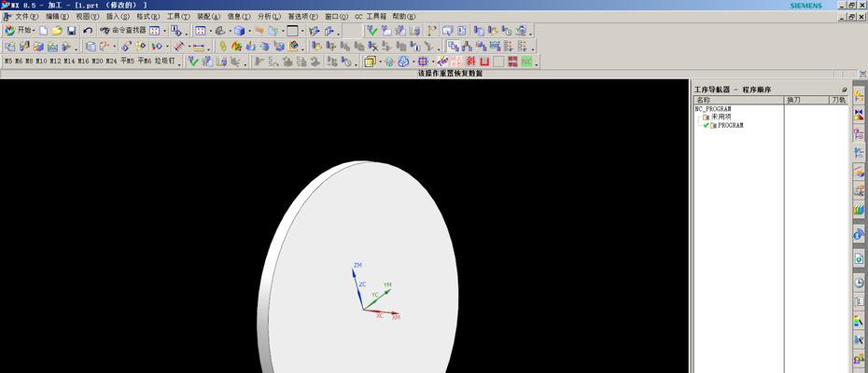Click the M5 screw tool button
Screen dimensions: 868x373
pos(7,62)
